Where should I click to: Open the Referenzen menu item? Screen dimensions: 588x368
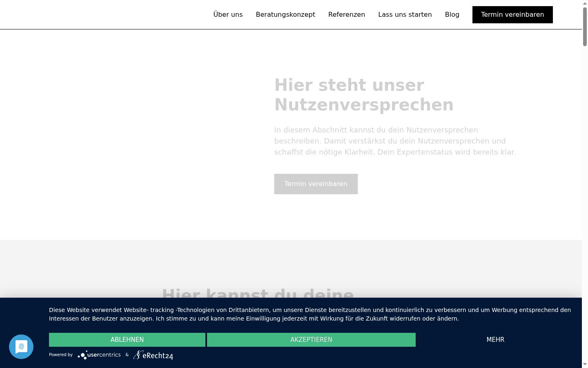tap(347, 14)
